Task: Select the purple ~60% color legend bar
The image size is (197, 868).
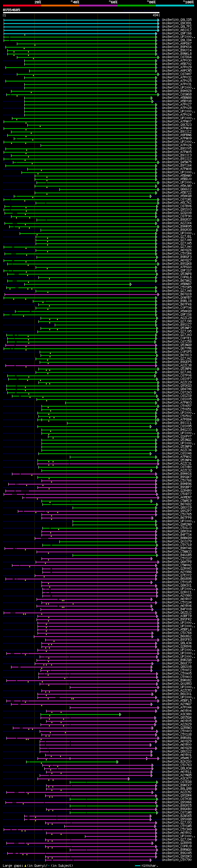Action: tap(99, 6)
